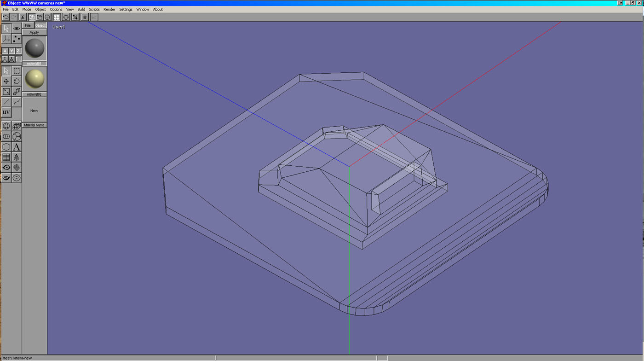Switch to the Object tab in the material panel
The height and width of the screenshot is (361, 644).
[x=40, y=25]
